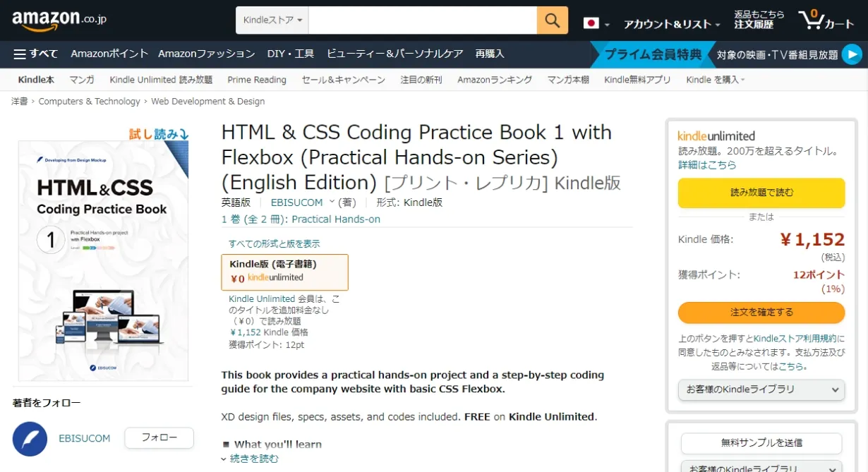This screenshot has width=868, height=472.
Task: Click the Amazon.co.jp logo
Action: tap(59, 20)
